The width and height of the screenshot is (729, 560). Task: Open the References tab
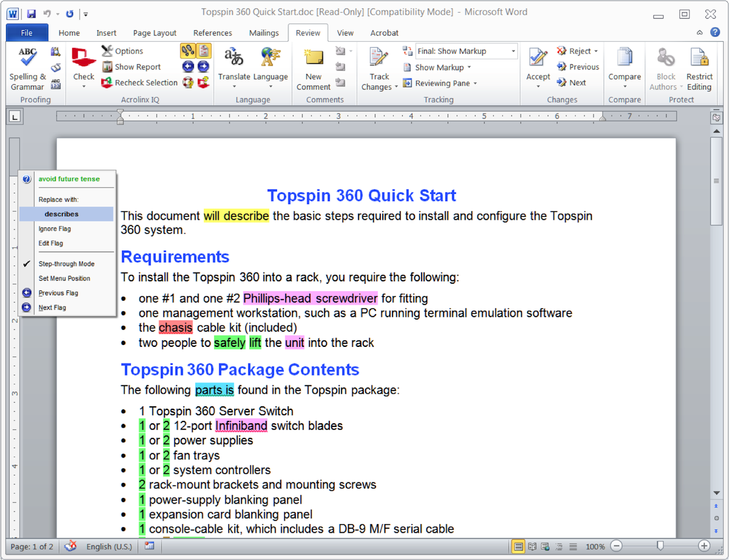213,33
